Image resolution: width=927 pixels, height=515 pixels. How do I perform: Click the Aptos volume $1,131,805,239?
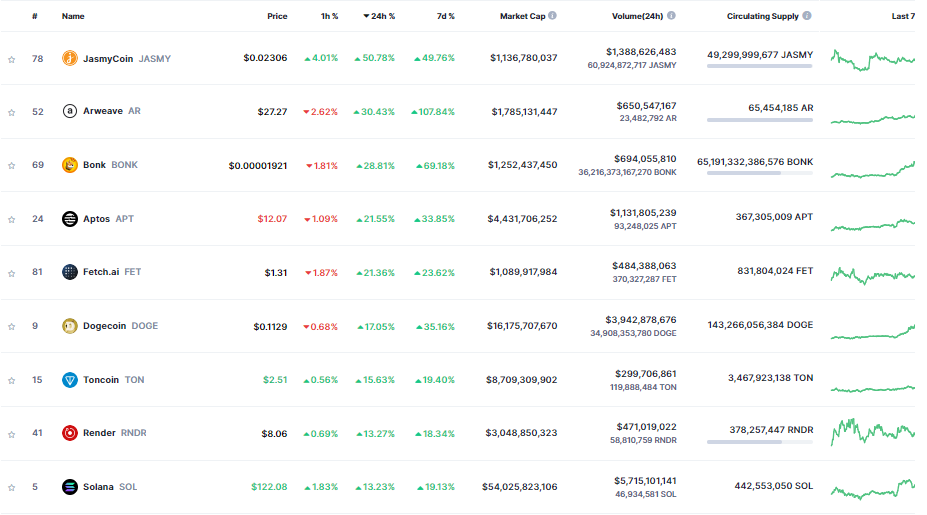[x=643, y=213]
